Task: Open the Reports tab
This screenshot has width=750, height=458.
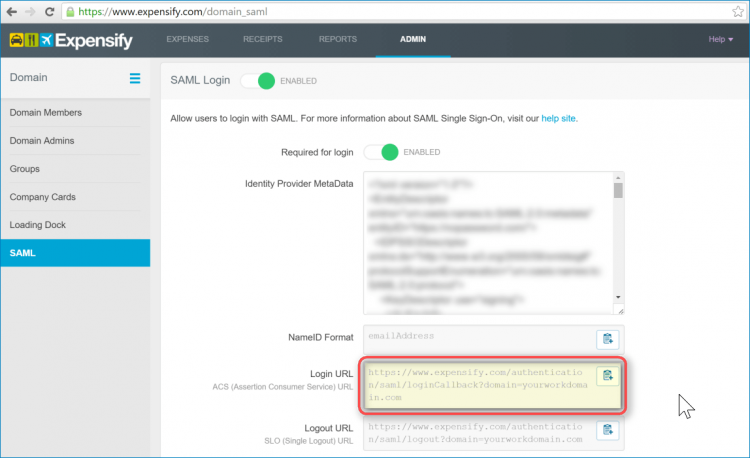Action: tap(337, 40)
